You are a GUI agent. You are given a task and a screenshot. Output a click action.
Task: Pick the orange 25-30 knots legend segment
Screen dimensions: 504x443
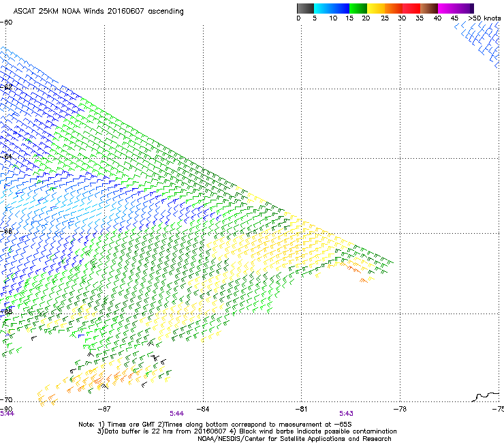pyautogui.click(x=394, y=8)
